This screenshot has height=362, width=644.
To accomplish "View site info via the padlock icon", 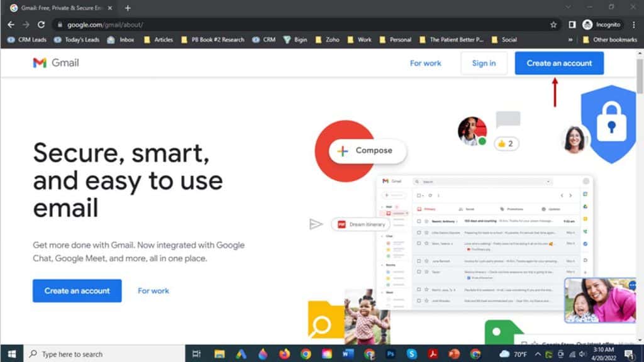I will coord(60,25).
